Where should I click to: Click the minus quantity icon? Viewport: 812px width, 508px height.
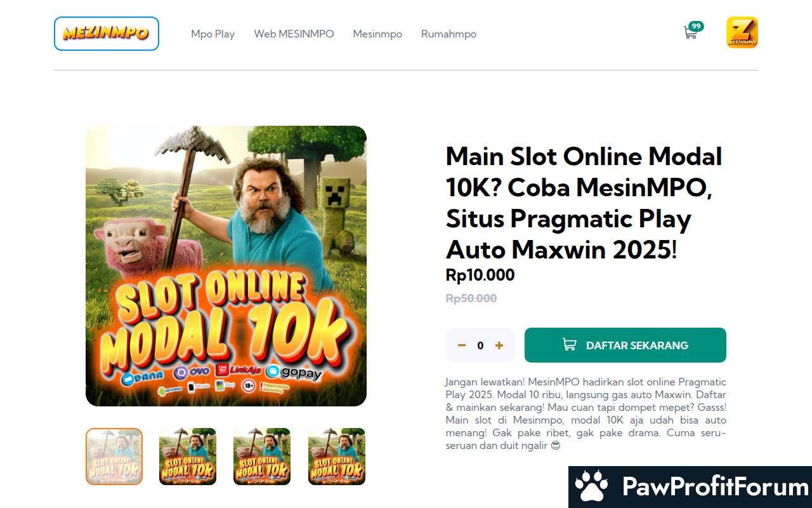tap(462, 345)
